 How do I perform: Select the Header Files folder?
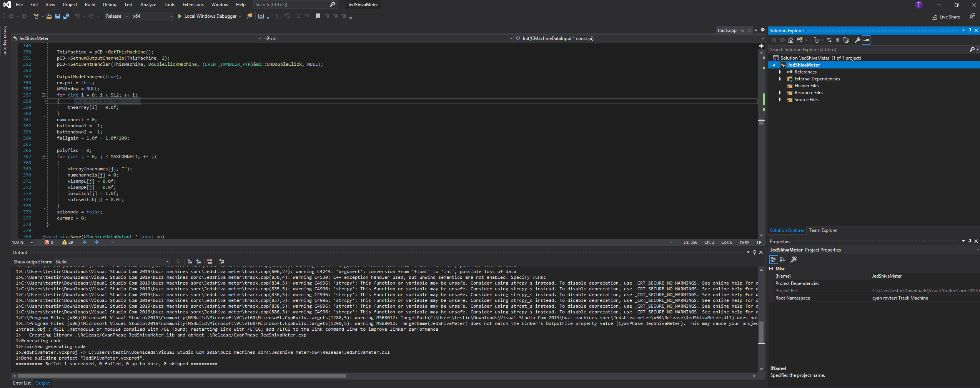pos(807,86)
